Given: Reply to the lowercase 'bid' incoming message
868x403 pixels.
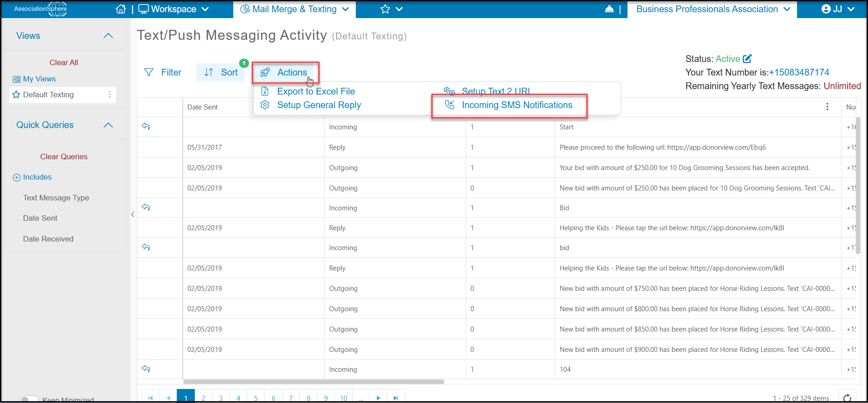Looking at the screenshot, I should (x=146, y=247).
